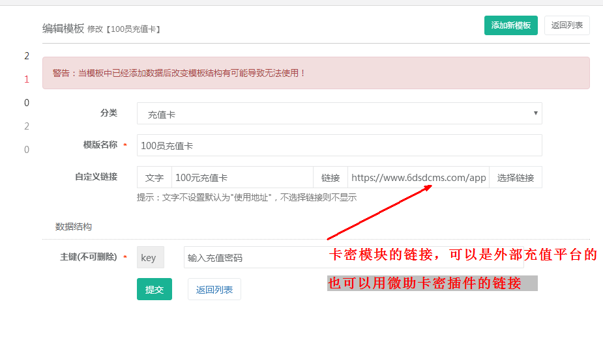Viewport: 603px width, 364px height.
Task: Click the gray key label box
Action: tap(150, 257)
